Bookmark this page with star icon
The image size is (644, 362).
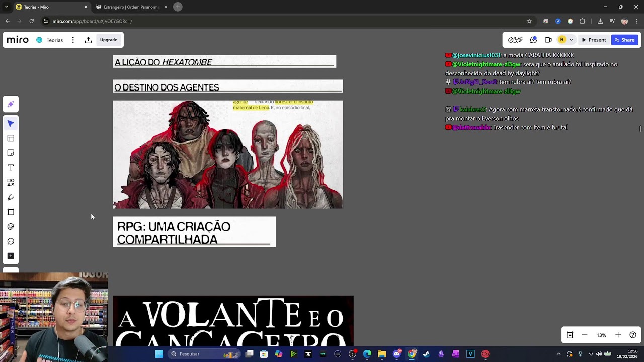[529, 21]
